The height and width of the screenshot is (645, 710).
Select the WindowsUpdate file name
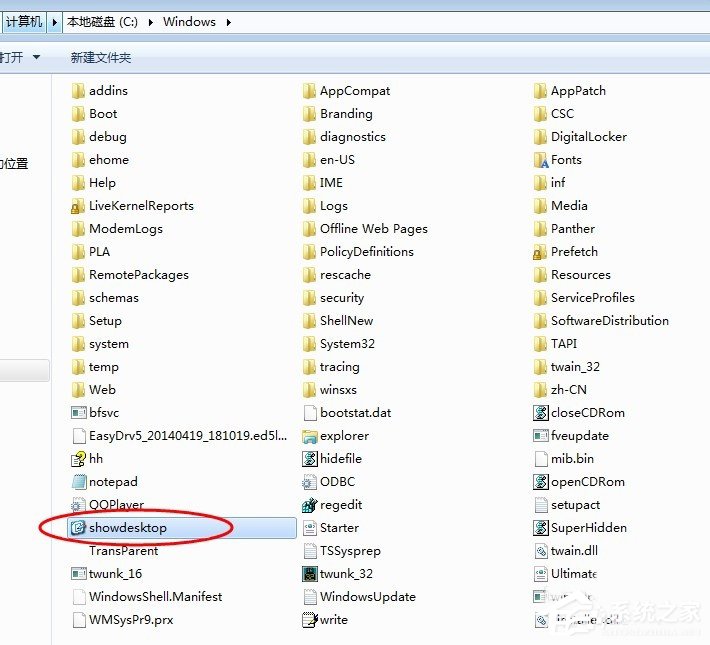368,597
